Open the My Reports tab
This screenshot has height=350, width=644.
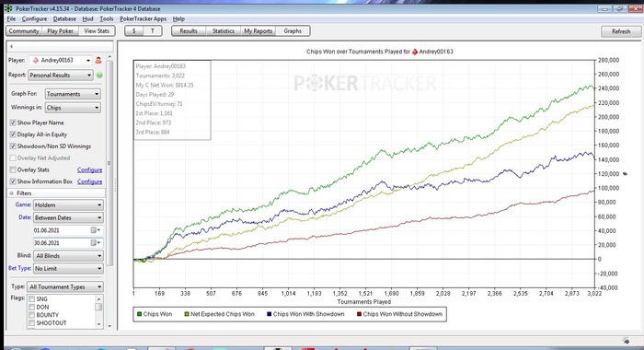point(259,30)
